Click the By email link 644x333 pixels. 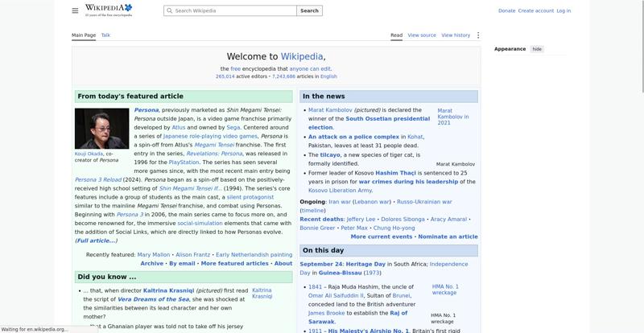coord(182,264)
